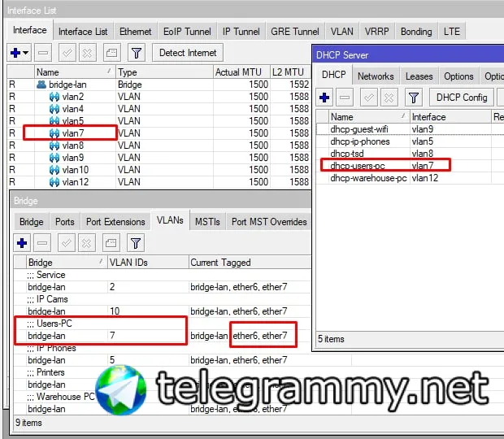Switch to the Bridge tab in Bridge window
The image size is (504, 439).
pos(31,222)
